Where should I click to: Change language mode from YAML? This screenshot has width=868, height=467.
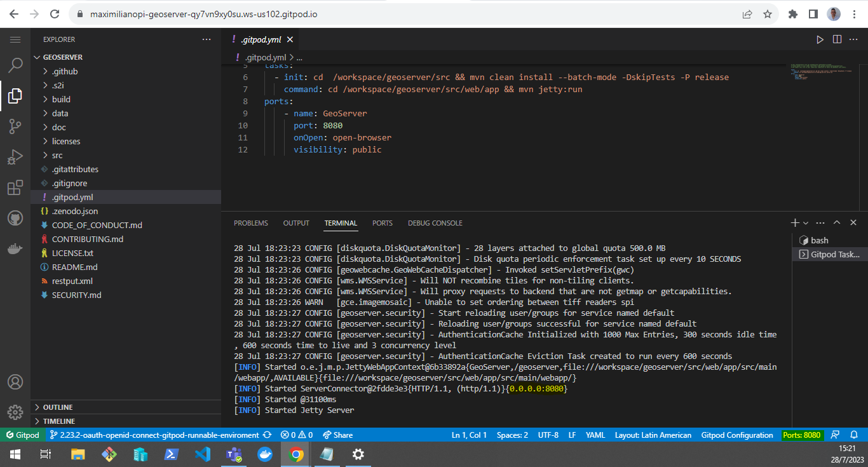[595, 435]
